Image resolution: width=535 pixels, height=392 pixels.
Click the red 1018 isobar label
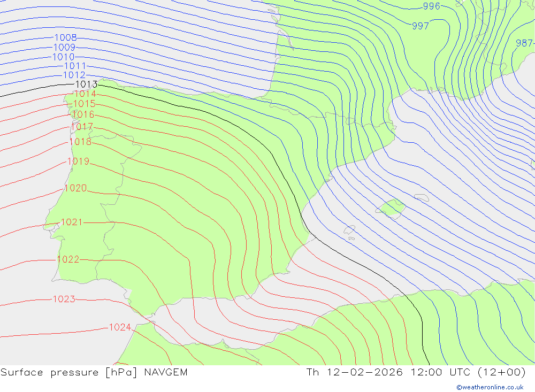click(x=81, y=141)
